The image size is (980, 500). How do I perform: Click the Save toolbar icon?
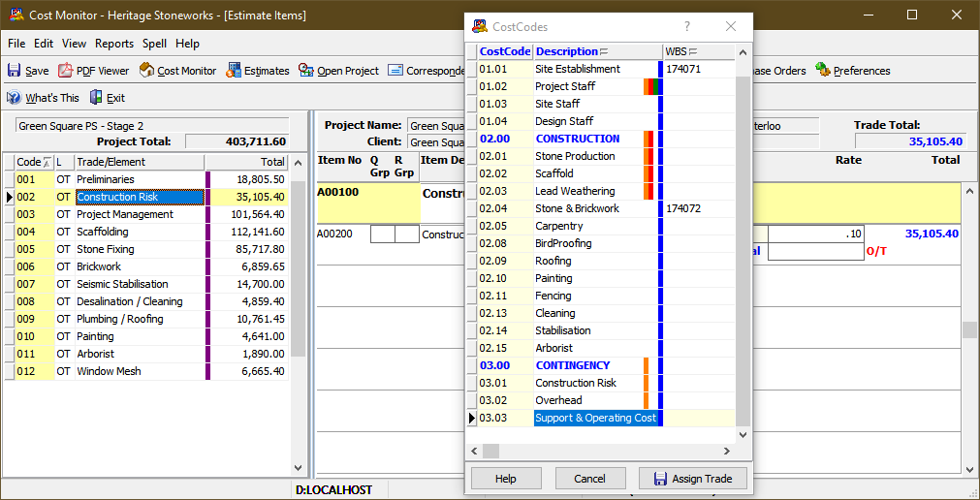14,71
